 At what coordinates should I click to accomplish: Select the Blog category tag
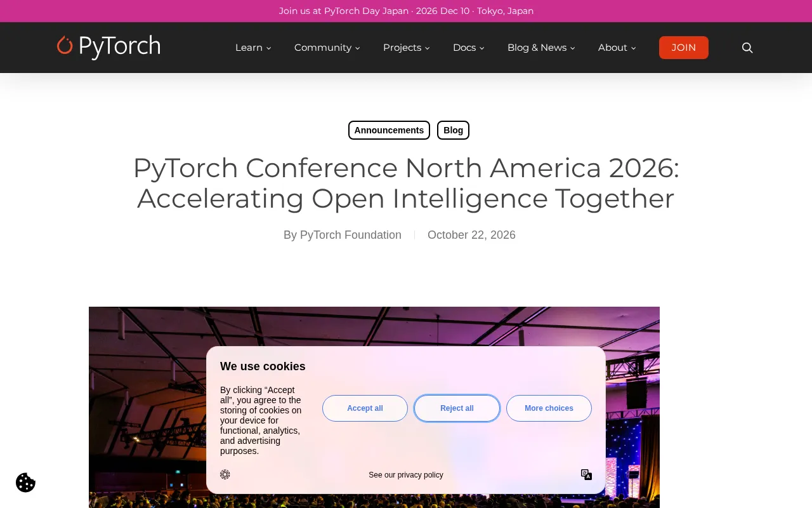coord(453,130)
